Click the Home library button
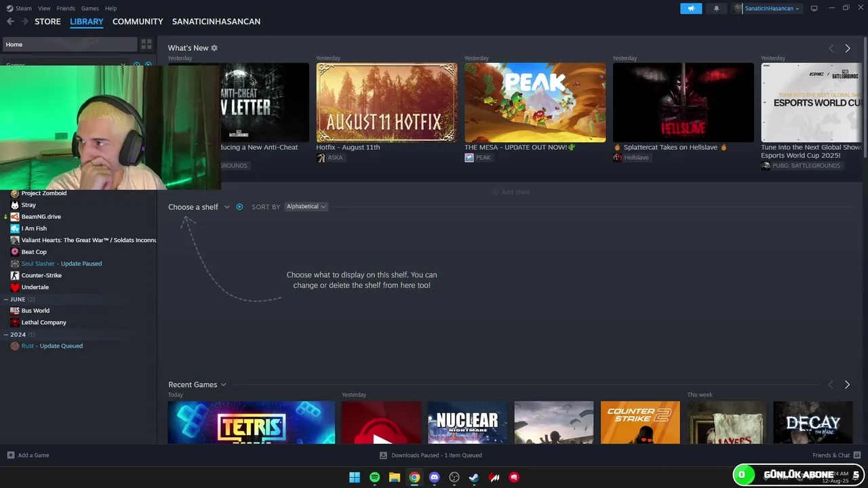Screen dimensions: 868x488 (69, 45)
